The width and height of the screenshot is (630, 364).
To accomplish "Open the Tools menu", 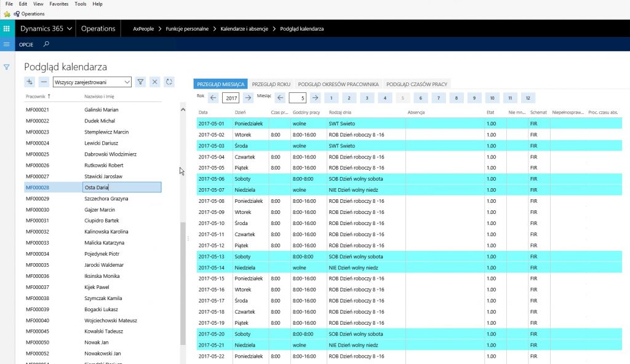I will coord(81,4).
